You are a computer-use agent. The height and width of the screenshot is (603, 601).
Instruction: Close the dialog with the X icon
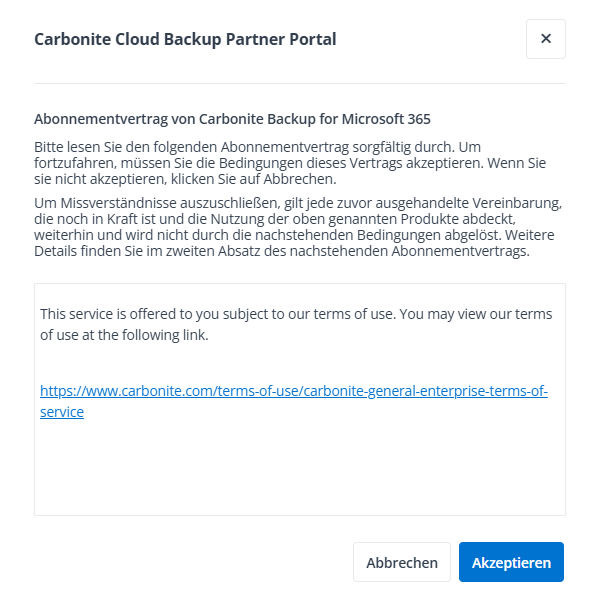pyautogui.click(x=545, y=39)
